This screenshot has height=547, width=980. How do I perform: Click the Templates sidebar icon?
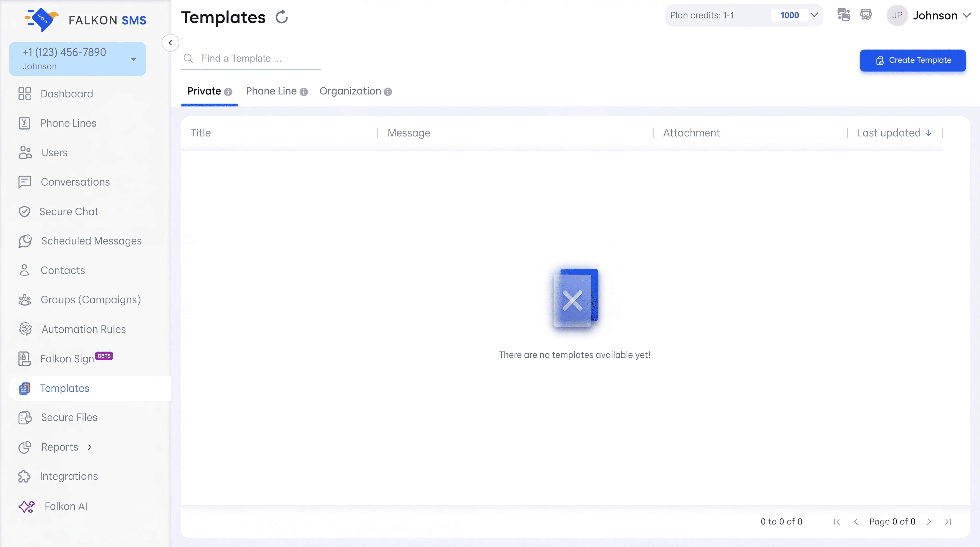click(24, 388)
